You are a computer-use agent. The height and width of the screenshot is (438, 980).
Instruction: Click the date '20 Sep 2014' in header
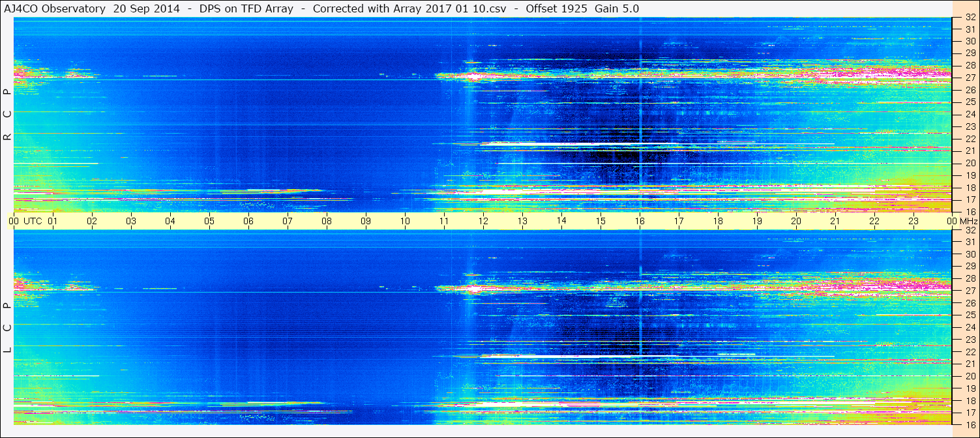(x=146, y=9)
